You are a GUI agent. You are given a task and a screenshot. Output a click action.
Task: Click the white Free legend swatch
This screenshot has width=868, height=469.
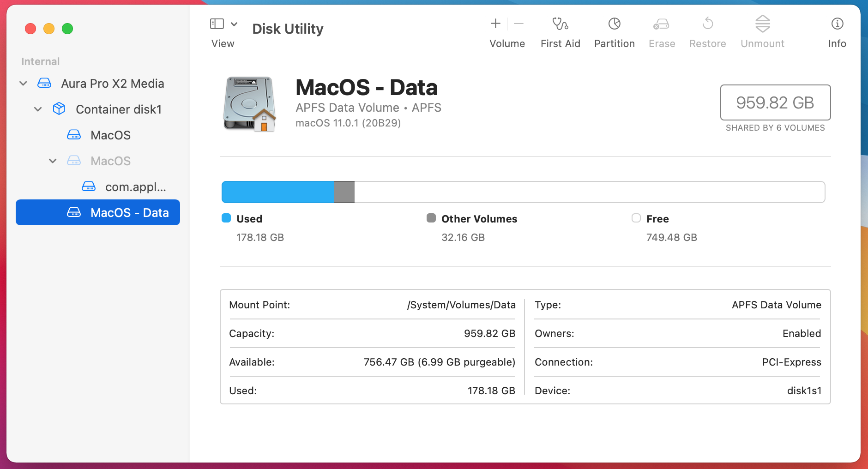point(636,218)
